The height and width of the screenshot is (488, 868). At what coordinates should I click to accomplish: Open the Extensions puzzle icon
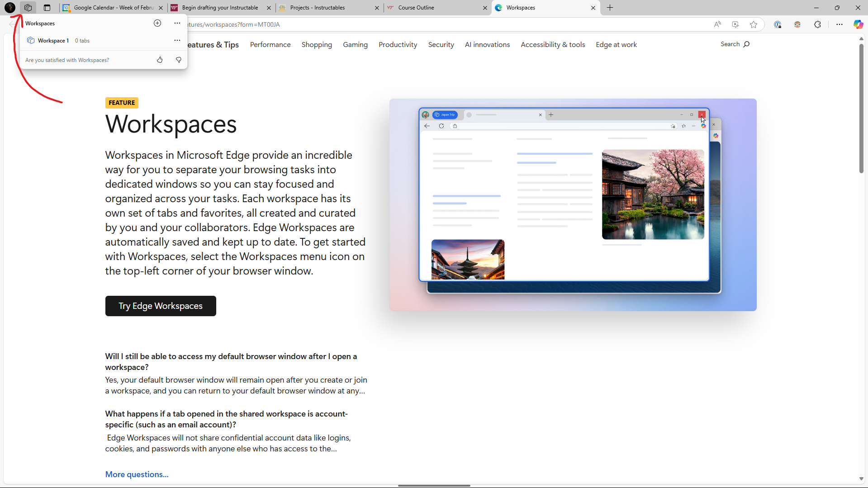point(817,24)
